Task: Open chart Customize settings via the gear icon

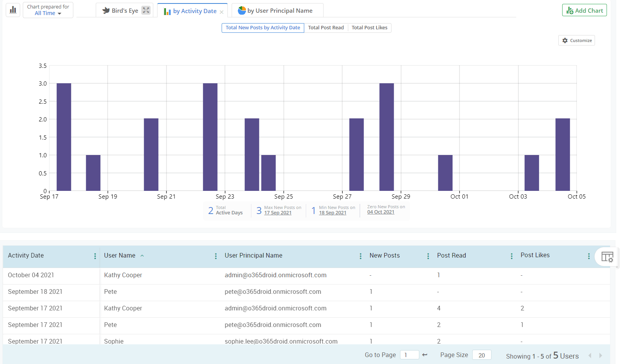Action: (x=576, y=40)
